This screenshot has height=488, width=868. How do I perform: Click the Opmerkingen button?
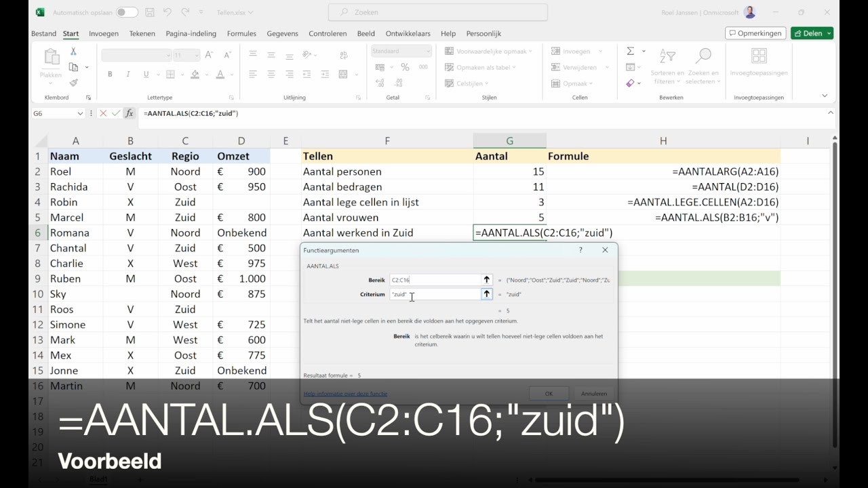coord(755,33)
